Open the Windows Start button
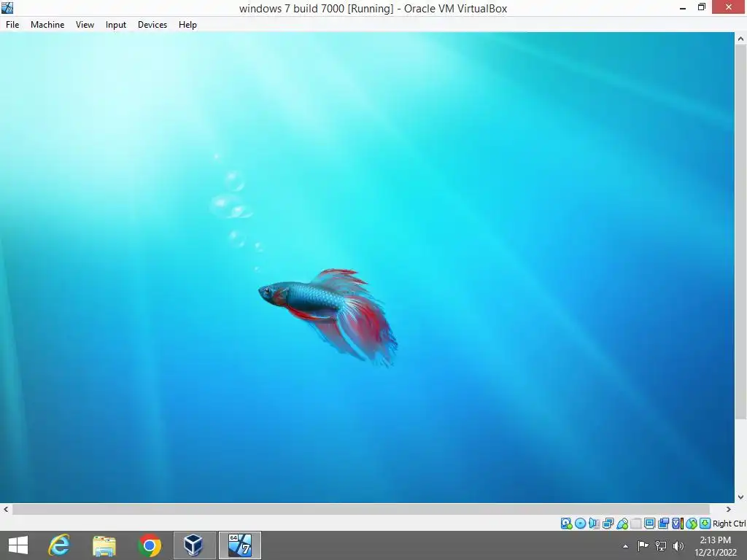The height and width of the screenshot is (560, 747). click(18, 545)
